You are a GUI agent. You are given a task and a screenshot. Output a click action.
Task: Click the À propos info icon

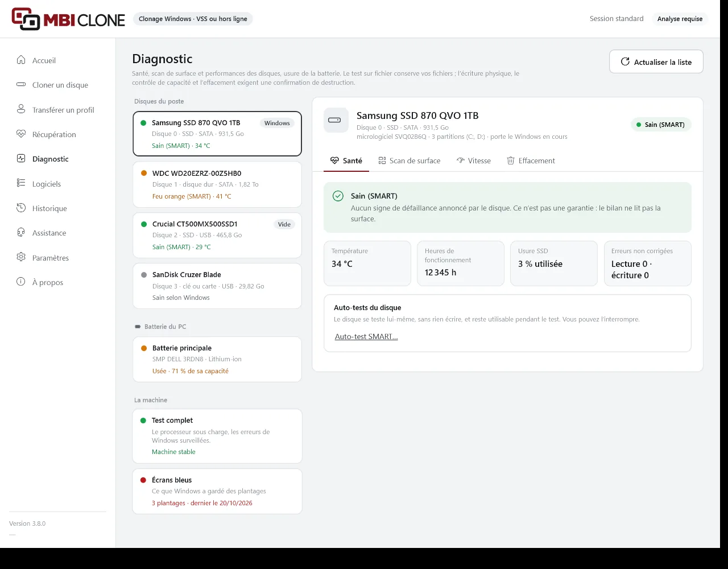(x=21, y=282)
